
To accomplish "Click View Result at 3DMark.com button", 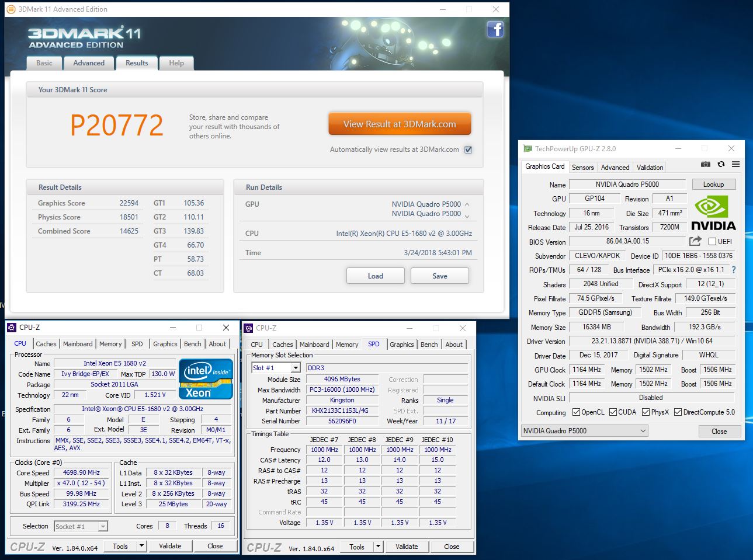I will click(x=400, y=124).
